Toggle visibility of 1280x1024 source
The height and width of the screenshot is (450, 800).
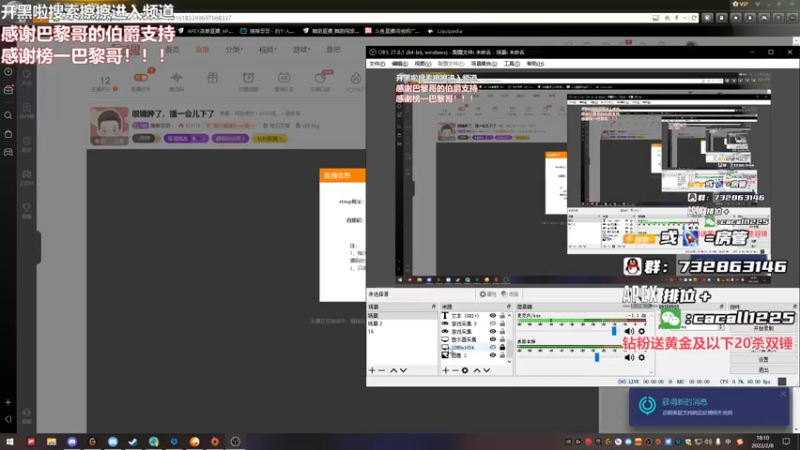tap(493, 347)
